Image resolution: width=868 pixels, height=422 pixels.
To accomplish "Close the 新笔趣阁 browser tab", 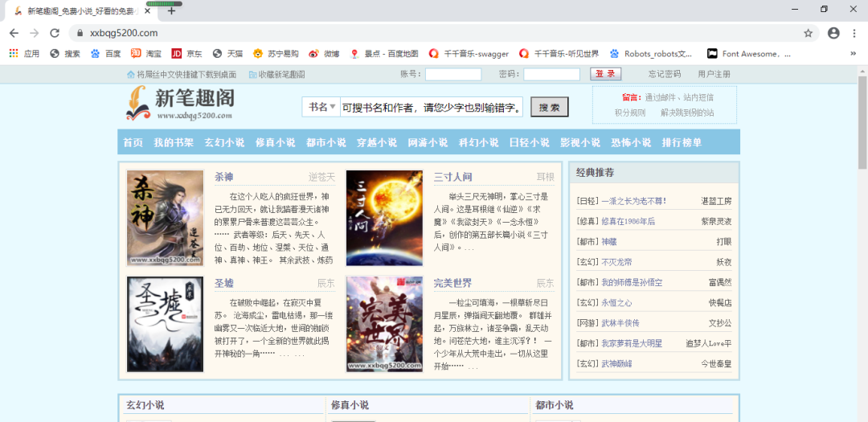I will (x=148, y=11).
